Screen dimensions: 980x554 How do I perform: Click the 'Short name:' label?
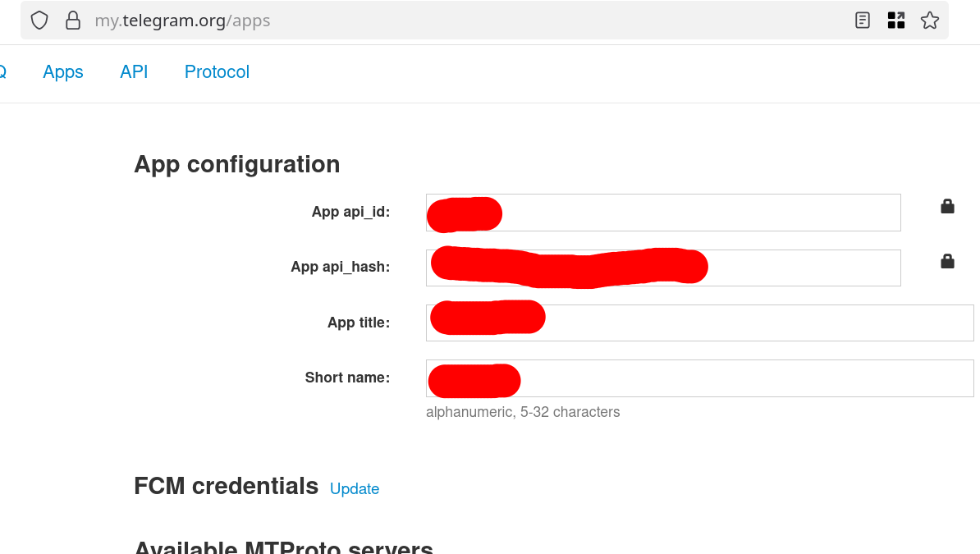(347, 378)
